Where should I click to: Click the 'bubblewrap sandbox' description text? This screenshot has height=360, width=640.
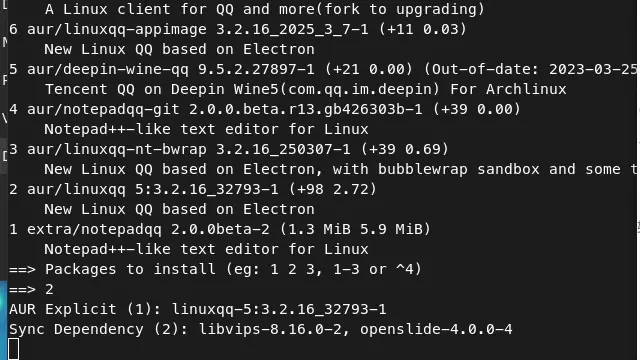coord(459,169)
